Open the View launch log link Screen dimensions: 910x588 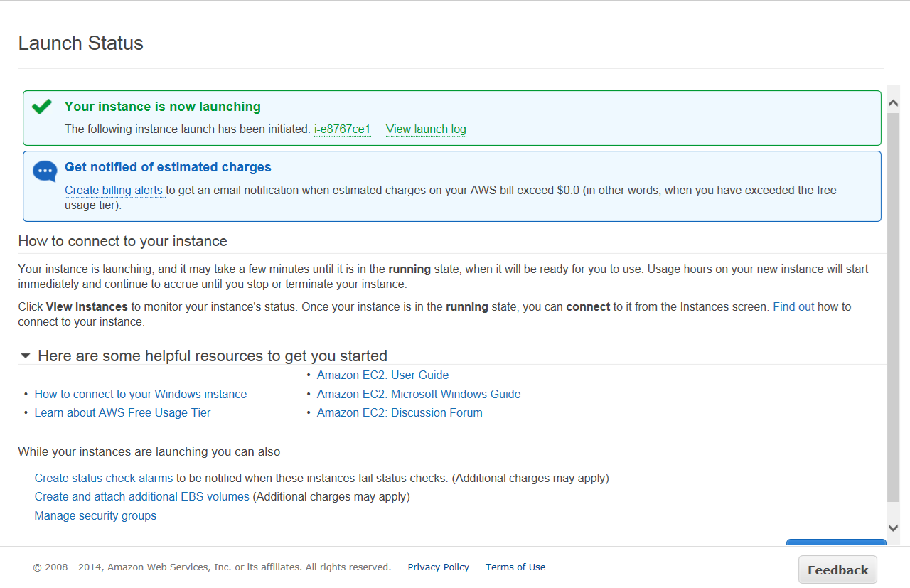[426, 129]
